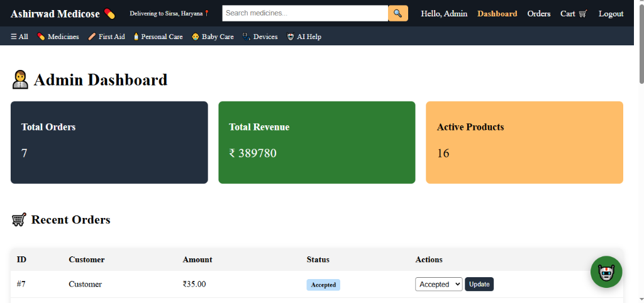Click the order ID #7 cell
Viewport: 644px width, 303px height.
[21, 284]
